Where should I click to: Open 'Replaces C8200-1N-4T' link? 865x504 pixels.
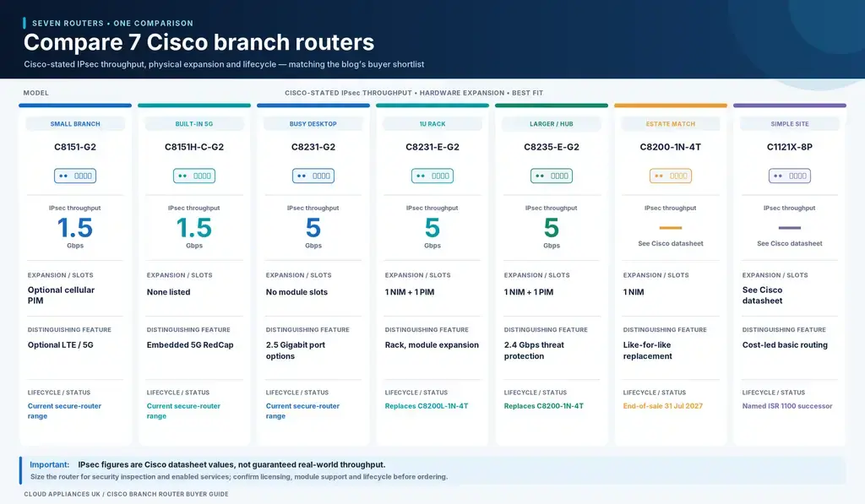click(543, 406)
